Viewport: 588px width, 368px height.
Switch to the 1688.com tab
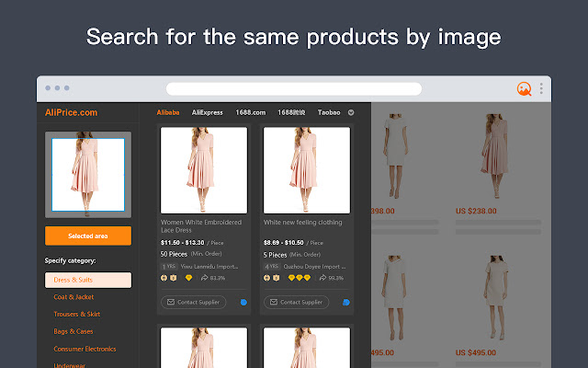pyautogui.click(x=251, y=112)
